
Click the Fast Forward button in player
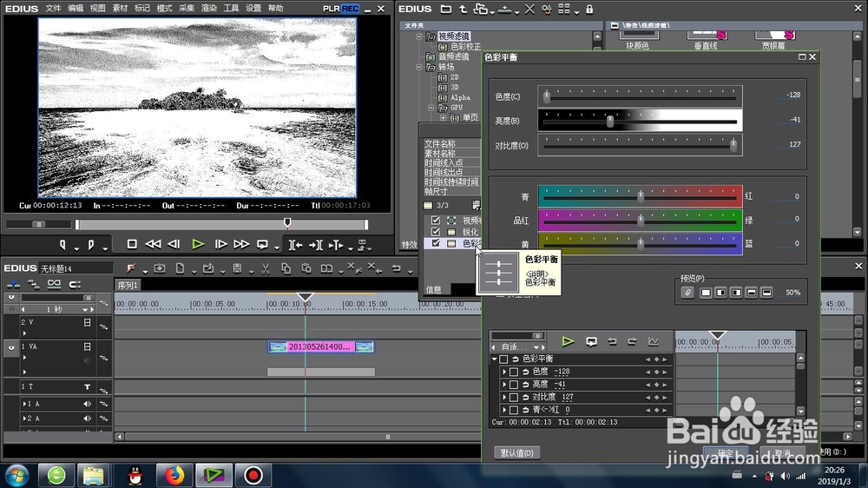pos(241,244)
